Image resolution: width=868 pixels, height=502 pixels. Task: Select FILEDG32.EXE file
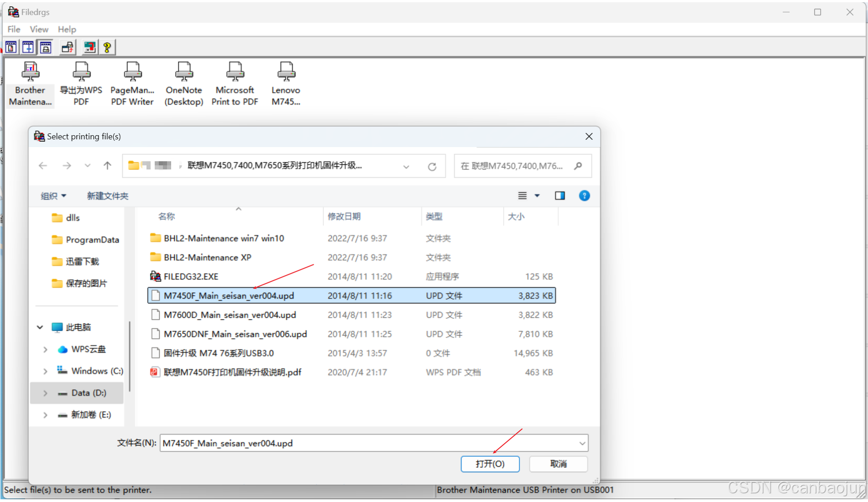[351, 277]
